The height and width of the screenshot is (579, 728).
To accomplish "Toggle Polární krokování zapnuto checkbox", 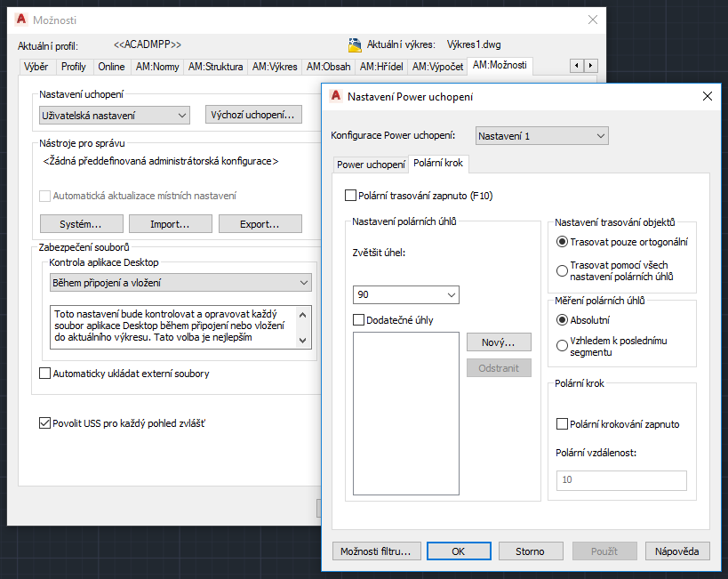I will pos(562,424).
